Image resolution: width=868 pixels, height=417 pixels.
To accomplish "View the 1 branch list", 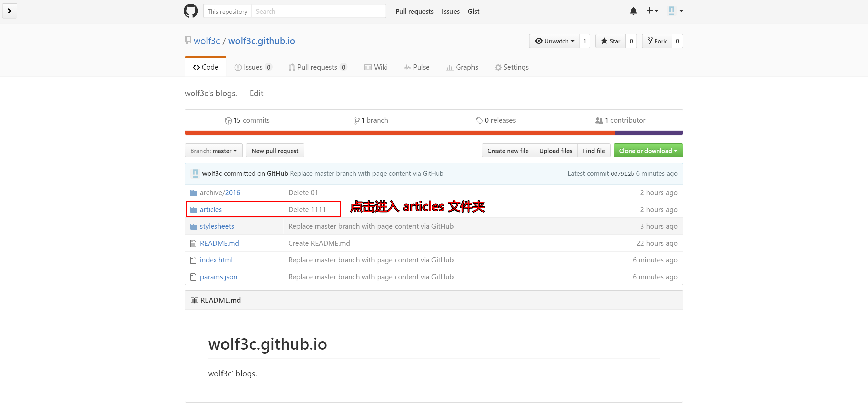I will [x=371, y=120].
